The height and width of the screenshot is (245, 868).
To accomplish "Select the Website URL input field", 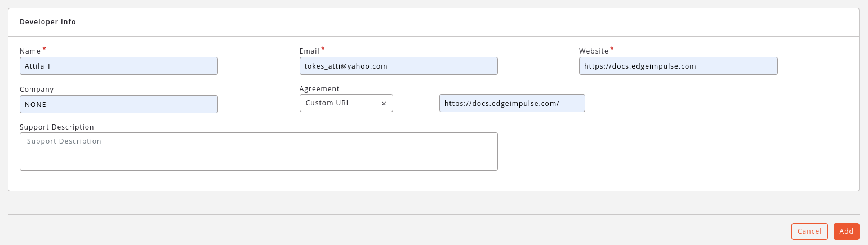I will point(678,66).
